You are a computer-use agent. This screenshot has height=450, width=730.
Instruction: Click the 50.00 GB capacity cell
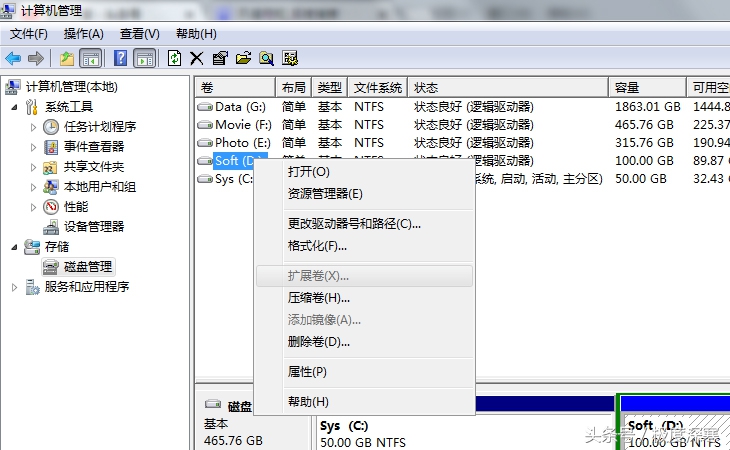click(x=641, y=179)
